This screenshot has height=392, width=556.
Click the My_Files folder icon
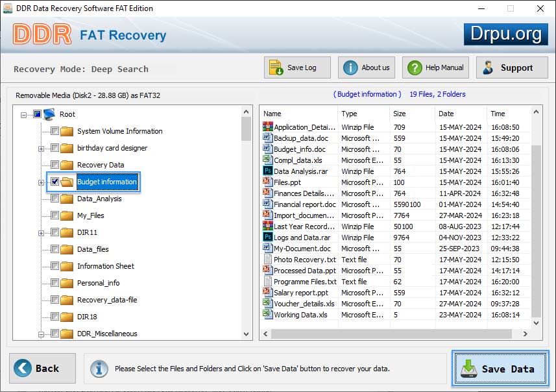[67, 215]
